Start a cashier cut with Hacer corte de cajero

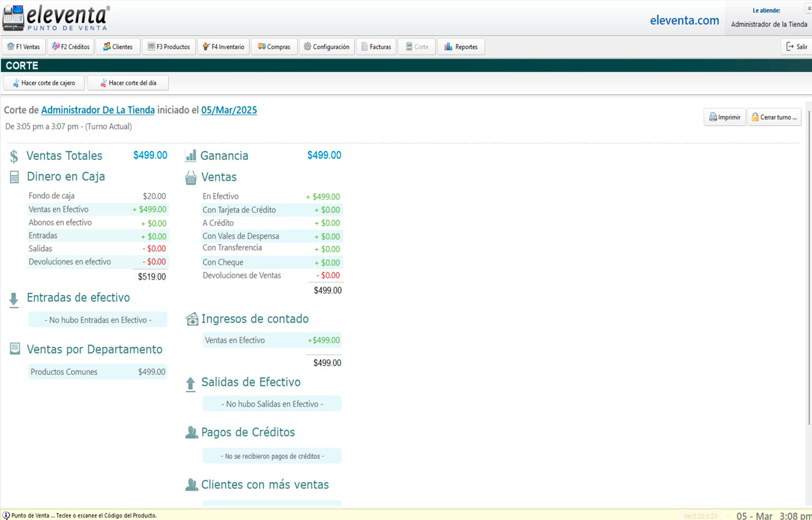click(43, 83)
